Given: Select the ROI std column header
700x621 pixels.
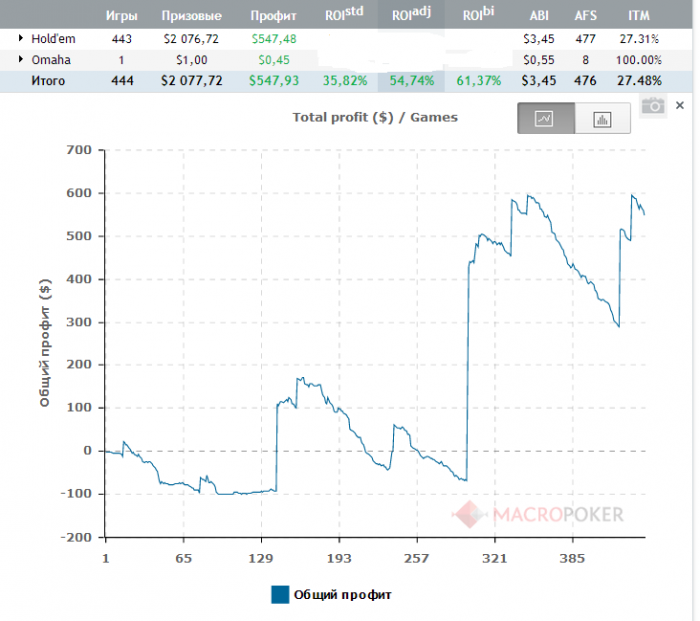Looking at the screenshot, I should pyautogui.click(x=344, y=14).
